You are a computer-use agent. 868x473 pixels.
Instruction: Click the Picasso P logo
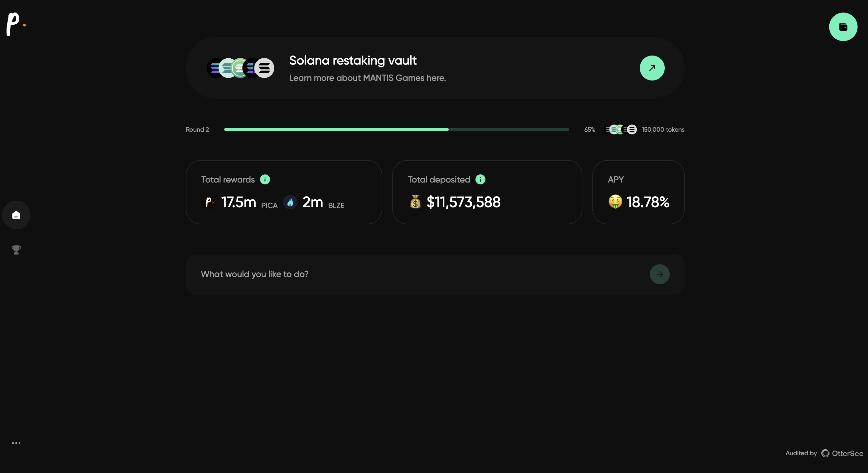tap(16, 24)
